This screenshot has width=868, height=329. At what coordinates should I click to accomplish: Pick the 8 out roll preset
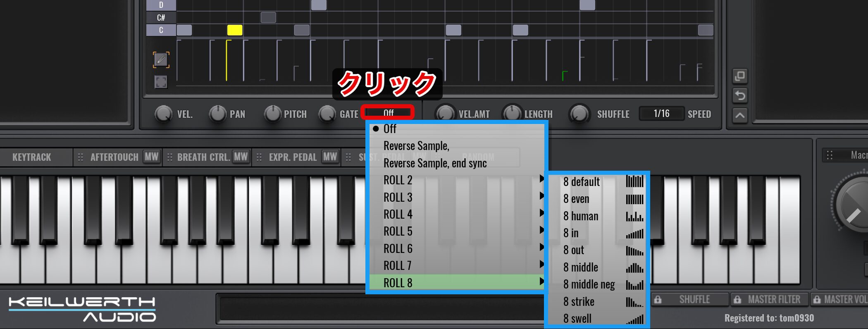coord(597,250)
